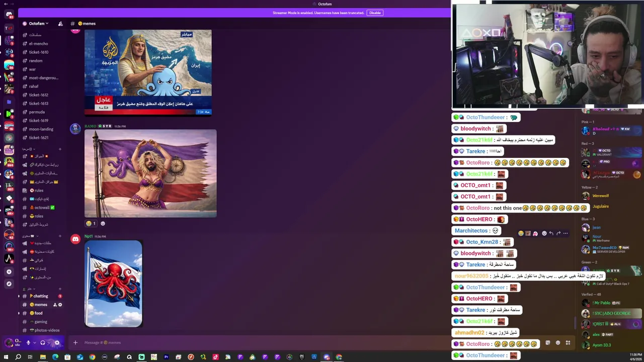Open el-mencho channel
This screenshot has height=362, width=644.
[x=42, y=44]
